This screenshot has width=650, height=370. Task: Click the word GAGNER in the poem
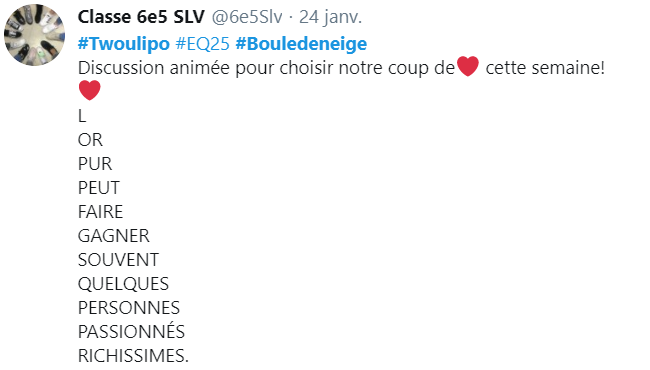[114, 236]
